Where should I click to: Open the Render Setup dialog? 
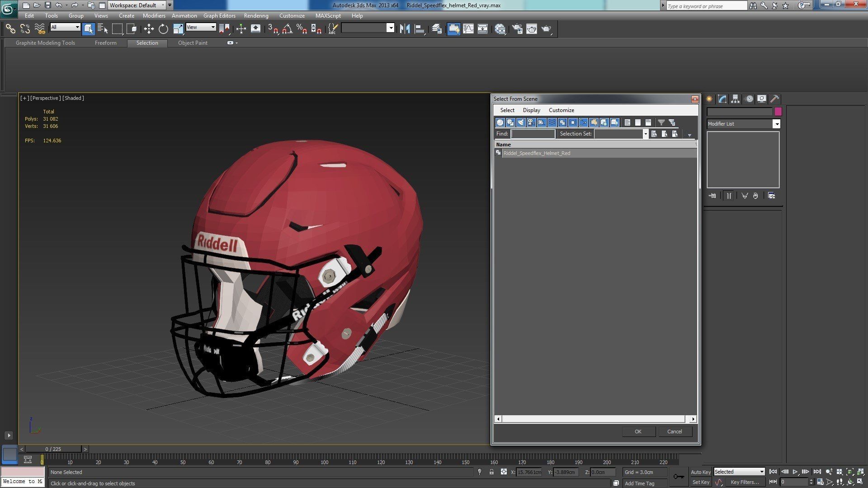tap(517, 29)
